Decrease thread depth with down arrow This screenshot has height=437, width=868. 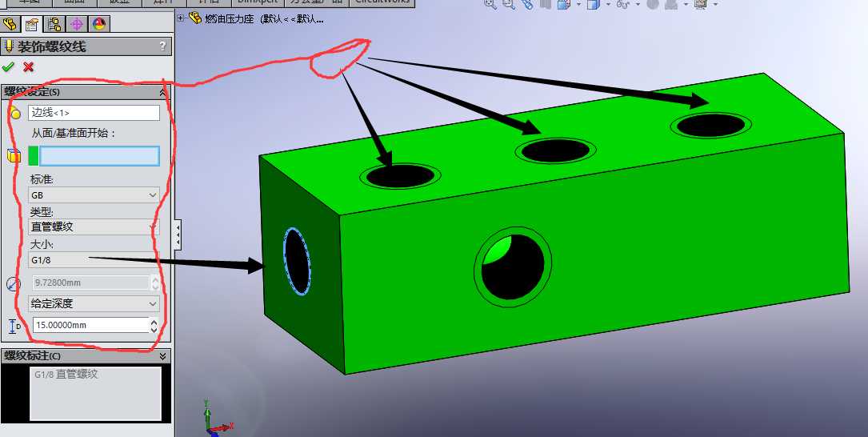click(154, 329)
